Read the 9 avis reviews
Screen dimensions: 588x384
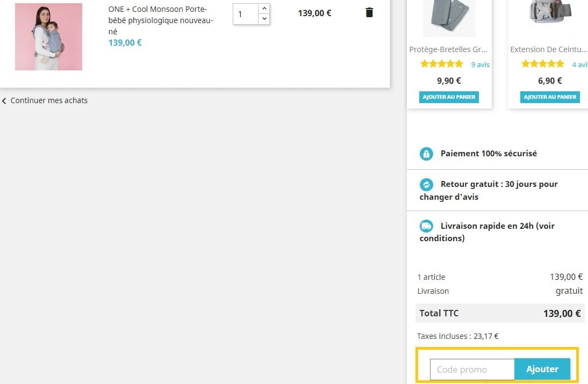[x=480, y=64]
